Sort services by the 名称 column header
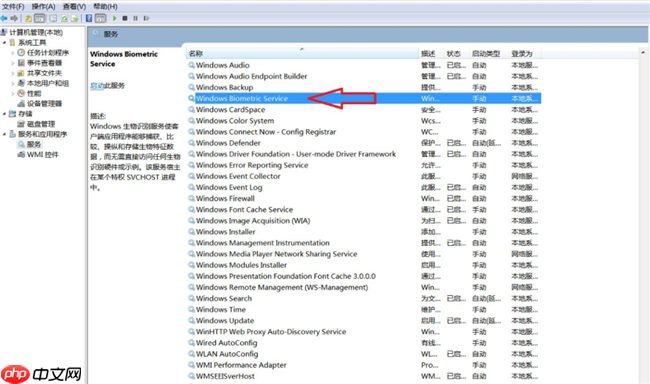The width and height of the screenshot is (650, 384). pos(302,53)
